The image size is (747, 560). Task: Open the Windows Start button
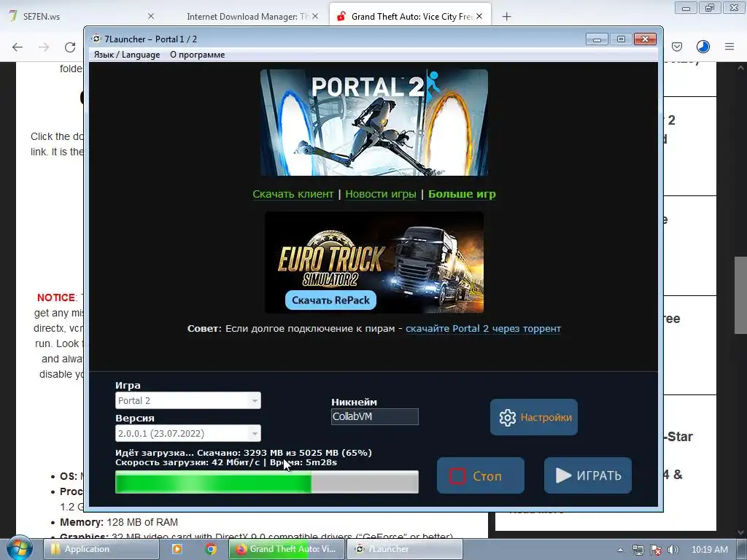19,548
